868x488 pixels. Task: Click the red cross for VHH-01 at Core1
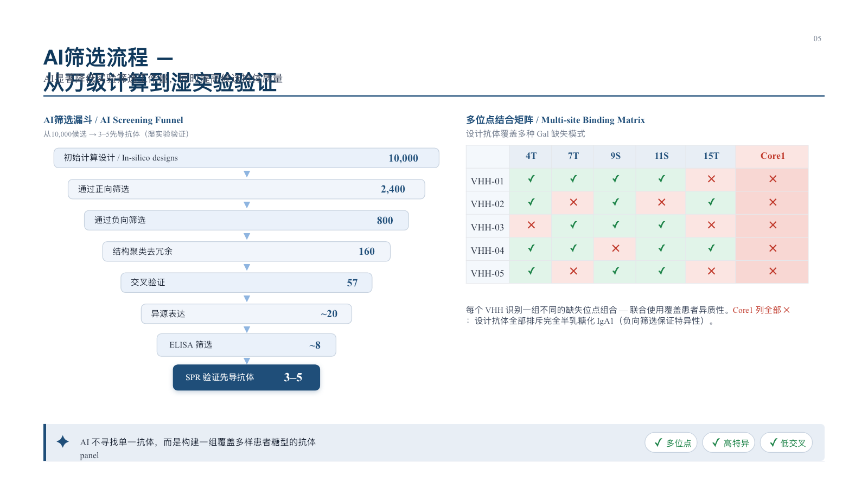773,179
